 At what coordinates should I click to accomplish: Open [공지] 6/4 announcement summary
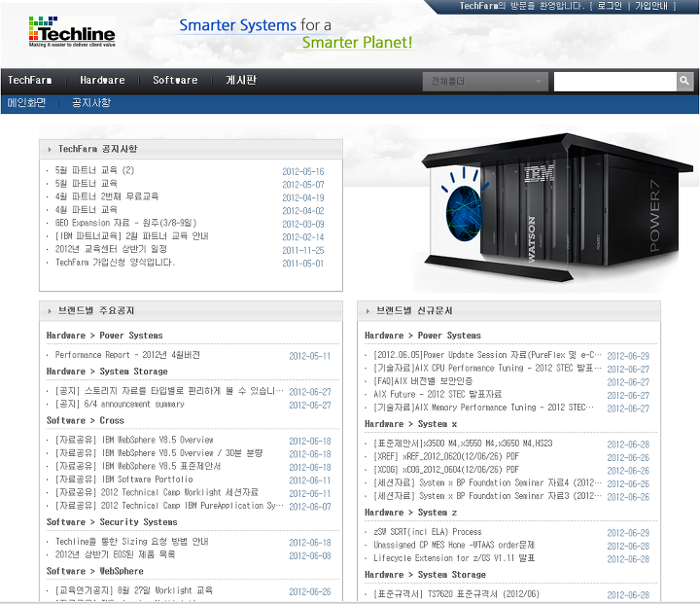tap(120, 405)
